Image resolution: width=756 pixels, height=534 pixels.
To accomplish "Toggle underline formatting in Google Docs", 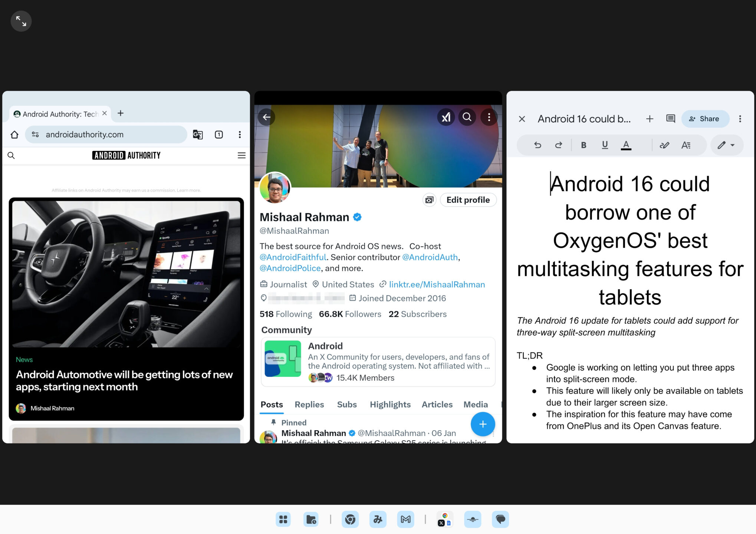I will pyautogui.click(x=605, y=145).
